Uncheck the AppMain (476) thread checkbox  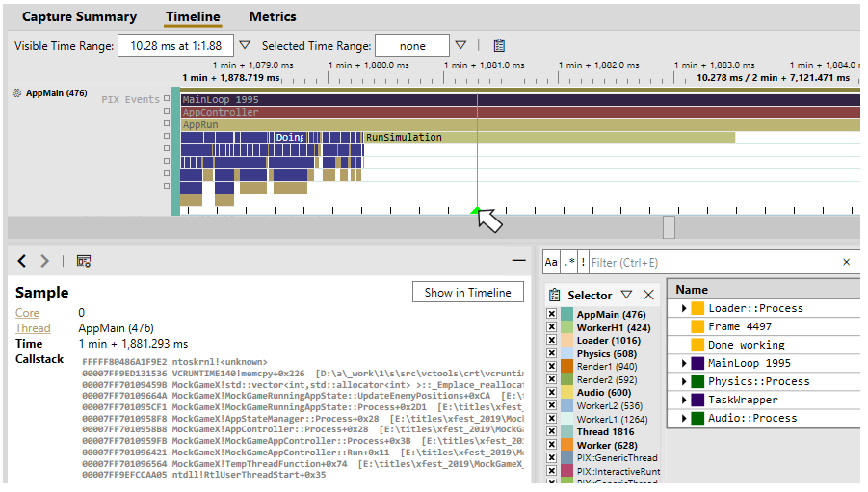[x=551, y=314]
